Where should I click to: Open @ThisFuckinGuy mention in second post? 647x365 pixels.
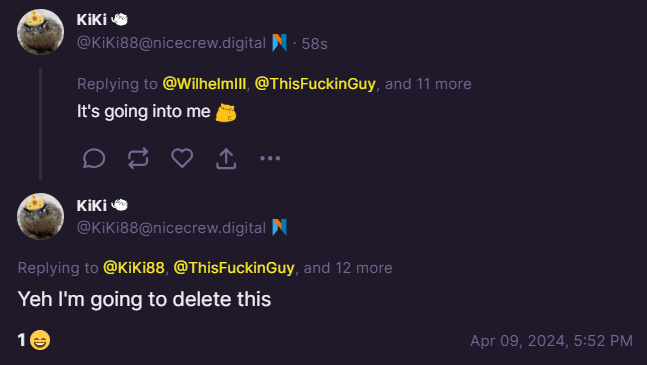234,268
